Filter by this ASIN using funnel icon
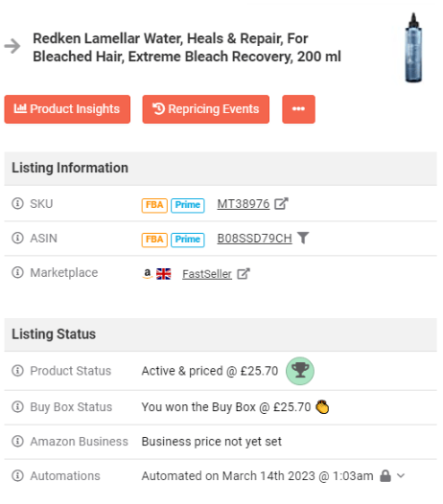The image size is (443, 504). point(303,239)
